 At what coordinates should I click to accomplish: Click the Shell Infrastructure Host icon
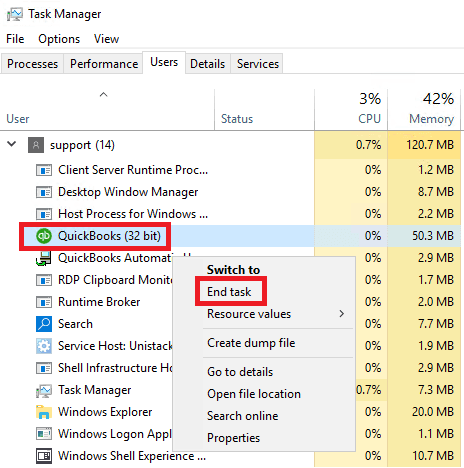tap(44, 368)
